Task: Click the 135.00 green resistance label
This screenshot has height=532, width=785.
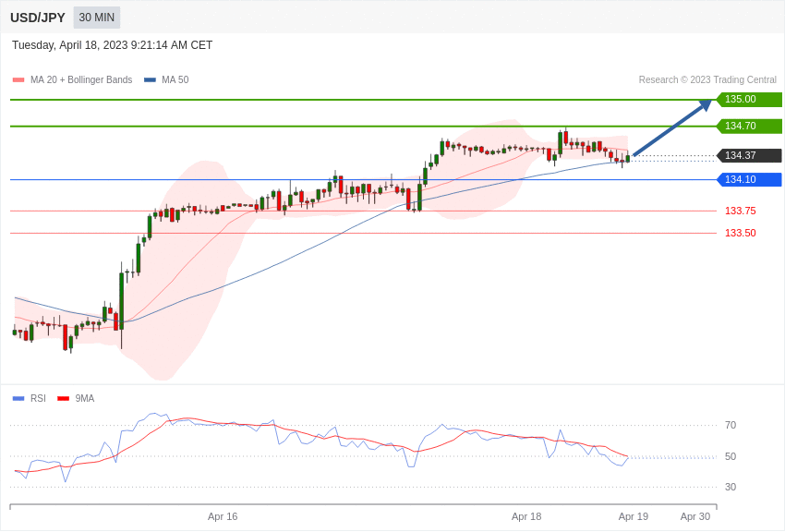Action: [x=749, y=99]
